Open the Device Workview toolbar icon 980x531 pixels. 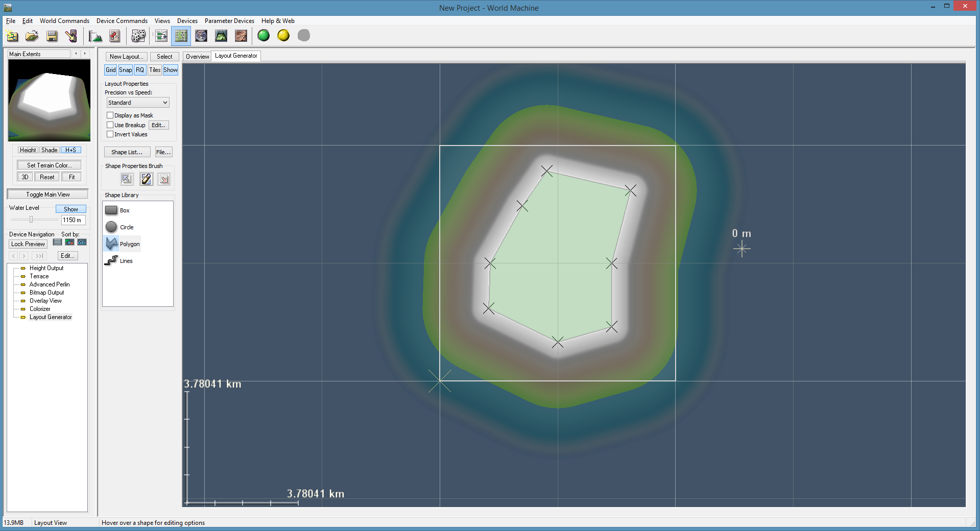pos(161,36)
